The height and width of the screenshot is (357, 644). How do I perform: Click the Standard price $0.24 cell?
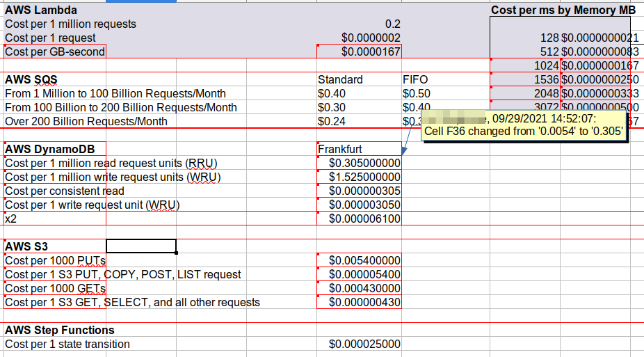(360, 122)
